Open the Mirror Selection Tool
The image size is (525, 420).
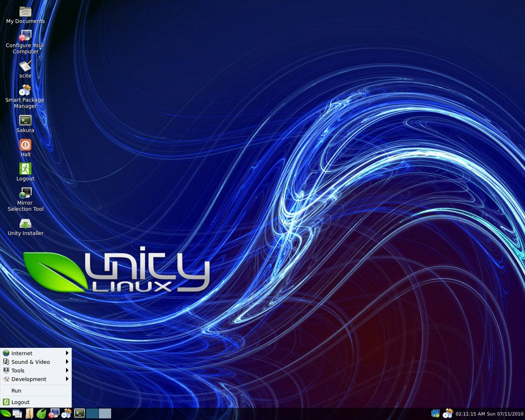point(25,192)
